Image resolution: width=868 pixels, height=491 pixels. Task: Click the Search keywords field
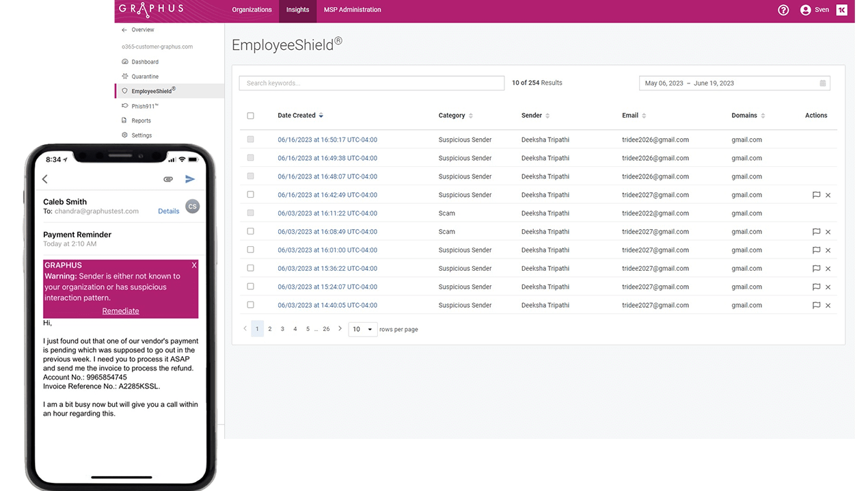tap(372, 83)
